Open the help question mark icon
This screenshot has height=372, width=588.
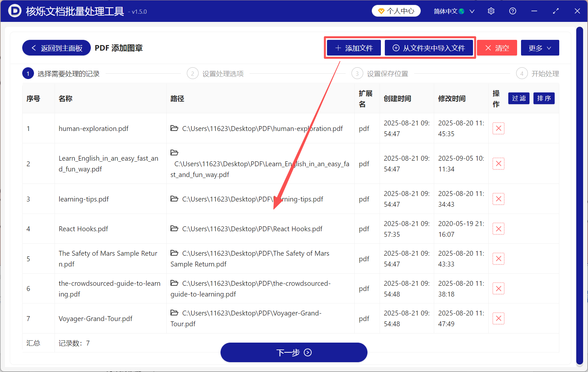pos(512,11)
